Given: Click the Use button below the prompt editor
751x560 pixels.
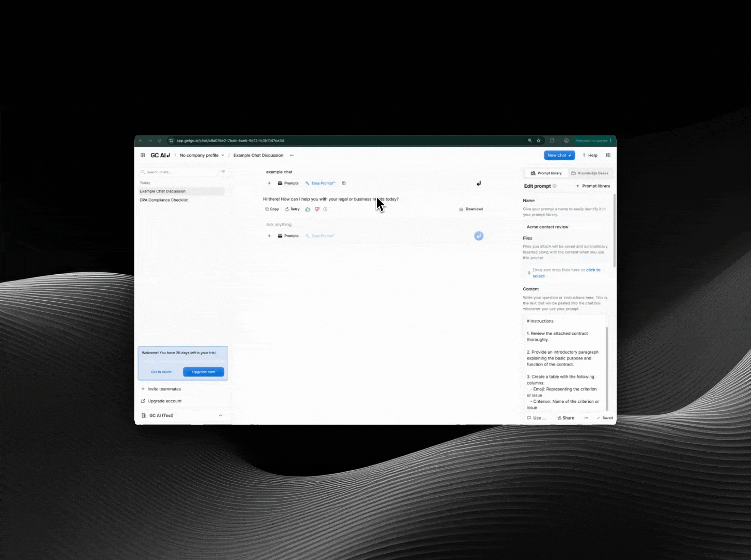Looking at the screenshot, I should tap(536, 418).
